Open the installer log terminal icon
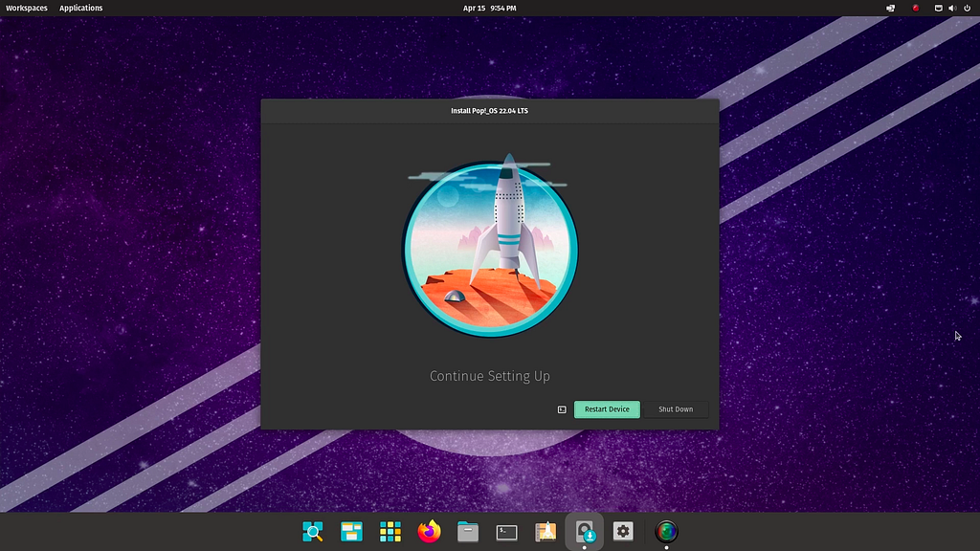This screenshot has width=980, height=551. pos(562,409)
